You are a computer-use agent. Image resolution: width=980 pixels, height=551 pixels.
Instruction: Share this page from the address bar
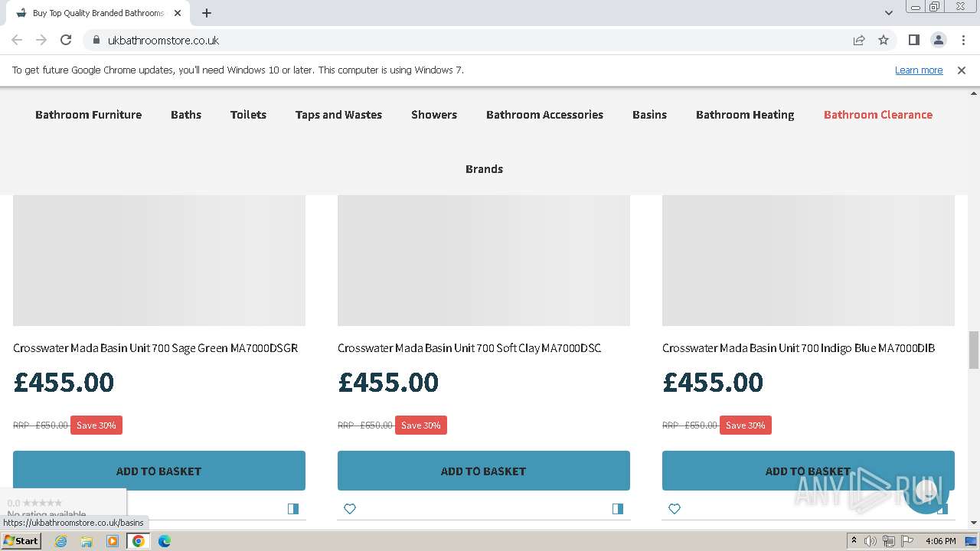click(859, 40)
